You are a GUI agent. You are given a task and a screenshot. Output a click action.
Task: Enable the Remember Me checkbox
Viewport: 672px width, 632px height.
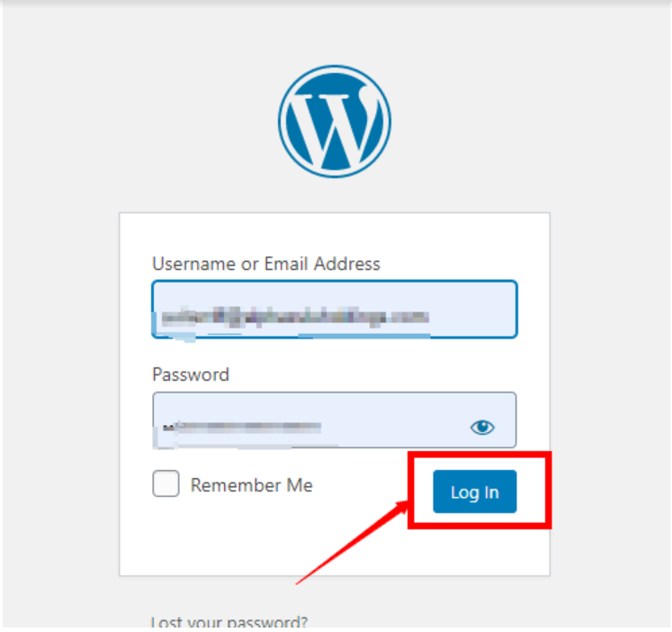click(x=166, y=483)
